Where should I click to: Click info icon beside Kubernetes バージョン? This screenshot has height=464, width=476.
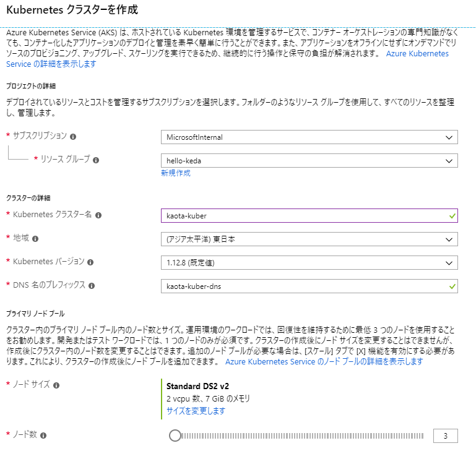tap(90, 262)
